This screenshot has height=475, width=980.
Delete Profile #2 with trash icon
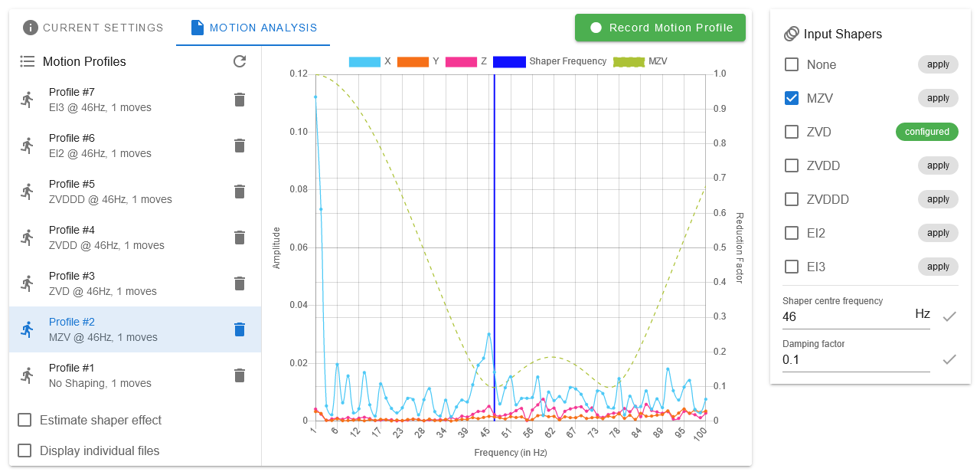pos(240,329)
